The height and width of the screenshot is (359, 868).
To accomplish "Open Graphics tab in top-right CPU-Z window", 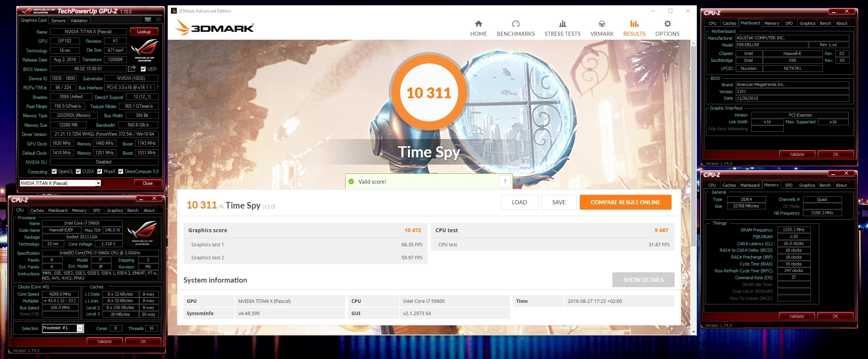I will (807, 23).
